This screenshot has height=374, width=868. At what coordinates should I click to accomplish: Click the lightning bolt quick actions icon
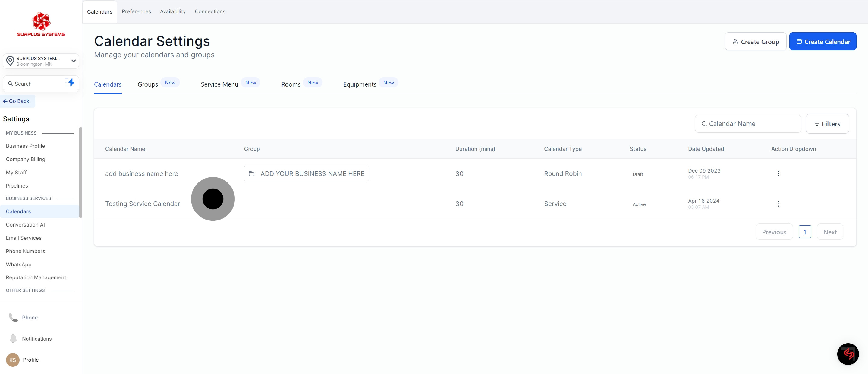tap(71, 83)
